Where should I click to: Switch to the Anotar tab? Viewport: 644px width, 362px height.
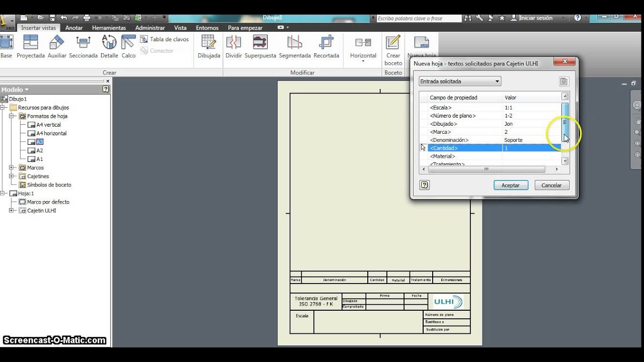tap(74, 28)
